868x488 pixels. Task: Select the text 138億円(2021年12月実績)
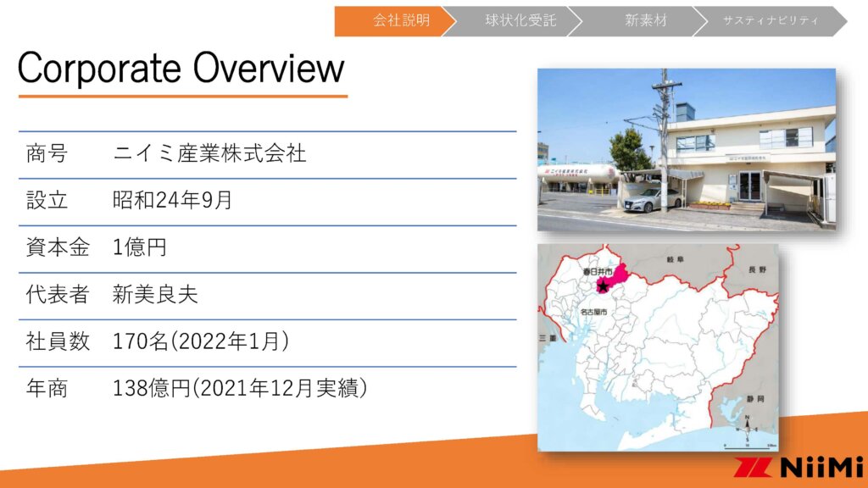(x=240, y=388)
